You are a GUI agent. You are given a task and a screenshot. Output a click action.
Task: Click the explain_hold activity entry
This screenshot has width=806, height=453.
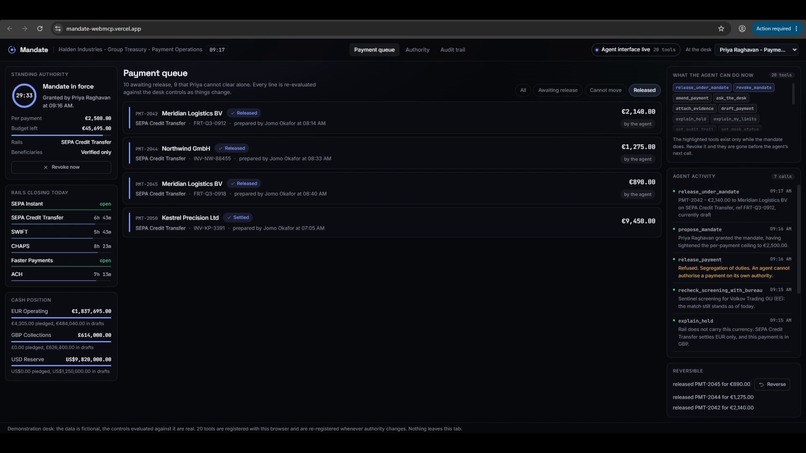pos(732,332)
